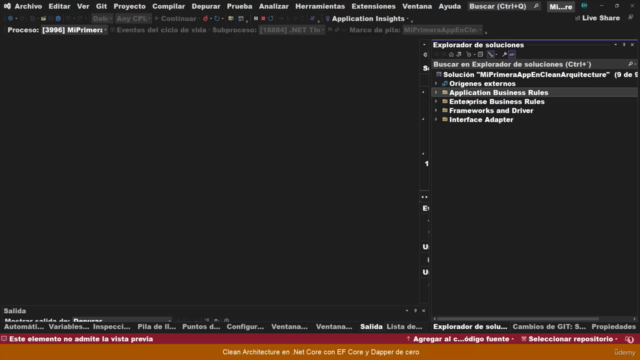Viewport: 640px width, 360px height.
Task: Click the Continuar button
Action: click(x=176, y=18)
